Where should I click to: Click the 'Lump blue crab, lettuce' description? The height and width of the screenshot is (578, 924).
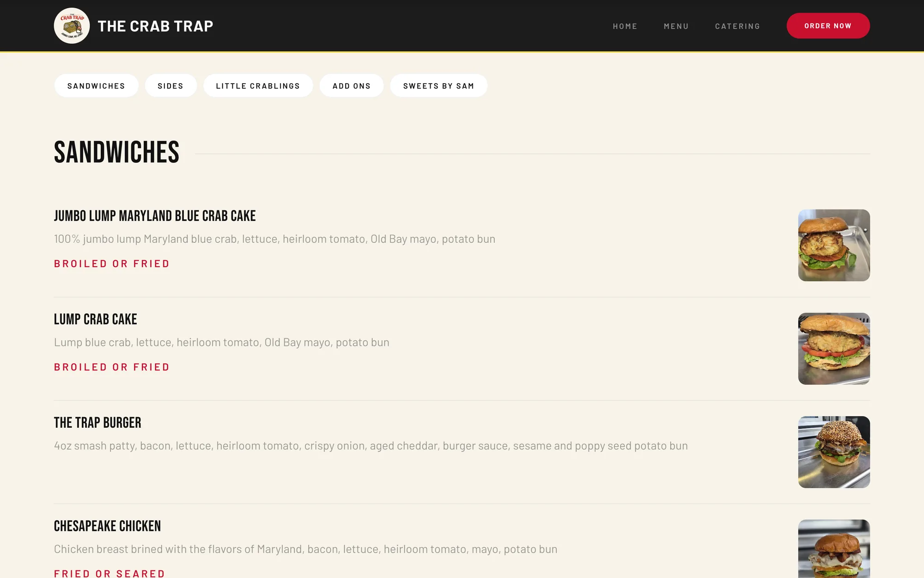[x=222, y=343]
